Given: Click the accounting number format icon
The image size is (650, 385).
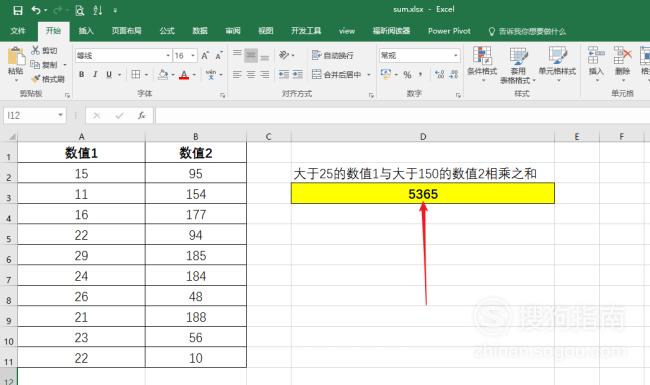Looking at the screenshot, I should click(x=386, y=75).
